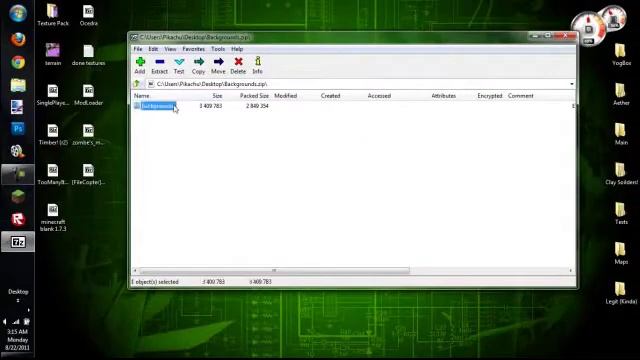Viewport: 640px width, 360px height.
Task: Sort by the Modified column header
Action: pyautogui.click(x=285, y=96)
